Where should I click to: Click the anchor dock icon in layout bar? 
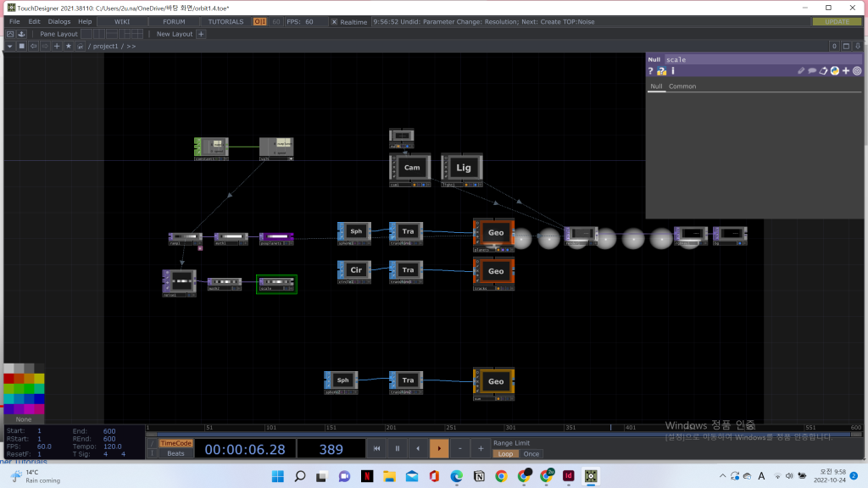point(21,34)
